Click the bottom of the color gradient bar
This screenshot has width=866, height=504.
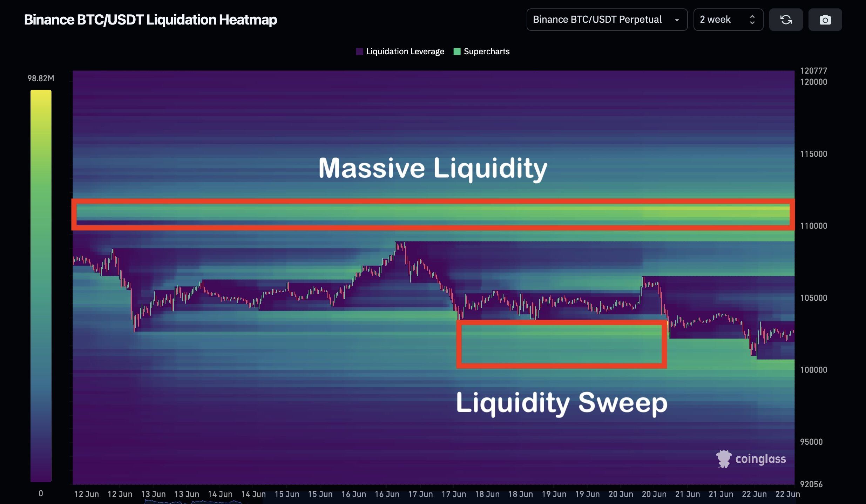[x=41, y=479]
